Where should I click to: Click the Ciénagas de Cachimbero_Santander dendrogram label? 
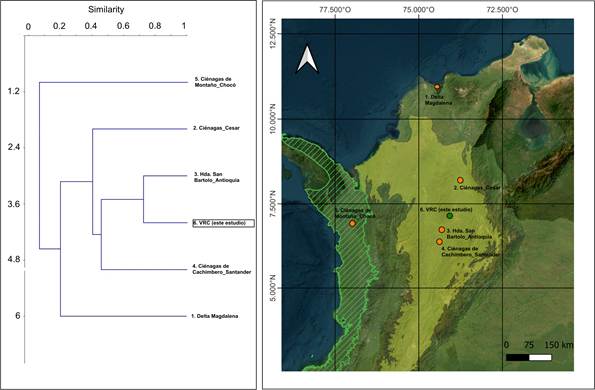click(x=222, y=269)
